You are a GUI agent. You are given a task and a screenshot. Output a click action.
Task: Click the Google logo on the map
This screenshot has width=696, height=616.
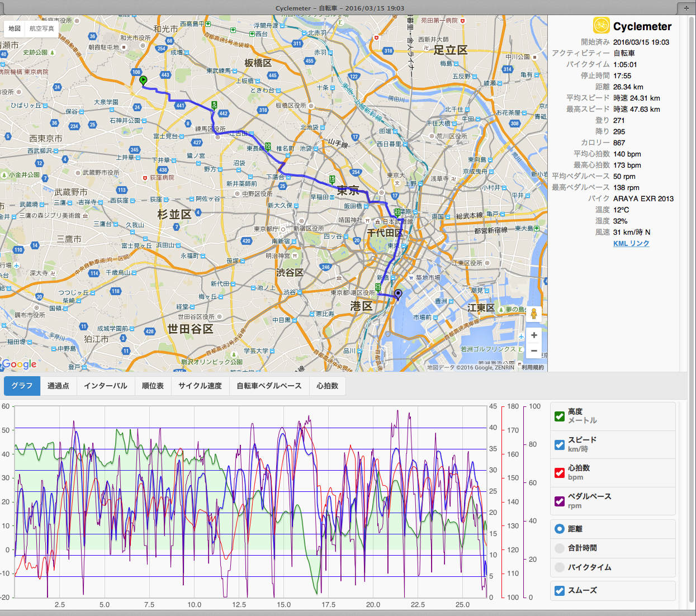pos(20,364)
